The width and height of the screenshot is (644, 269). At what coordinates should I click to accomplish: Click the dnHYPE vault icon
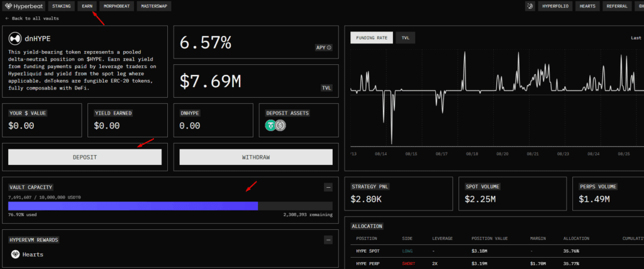[x=15, y=38]
